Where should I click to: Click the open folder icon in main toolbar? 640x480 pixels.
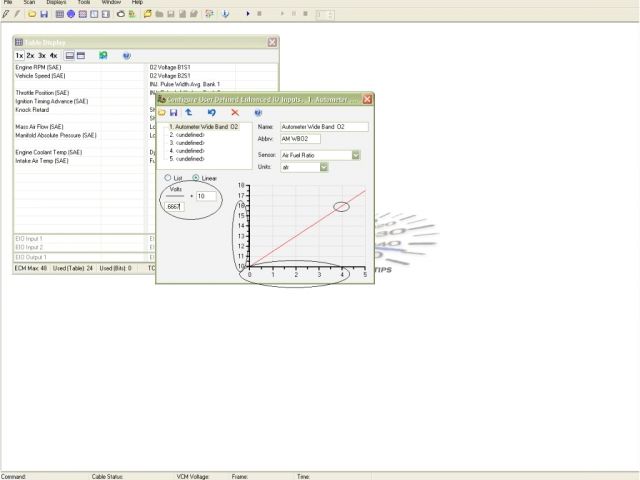click(x=32, y=14)
